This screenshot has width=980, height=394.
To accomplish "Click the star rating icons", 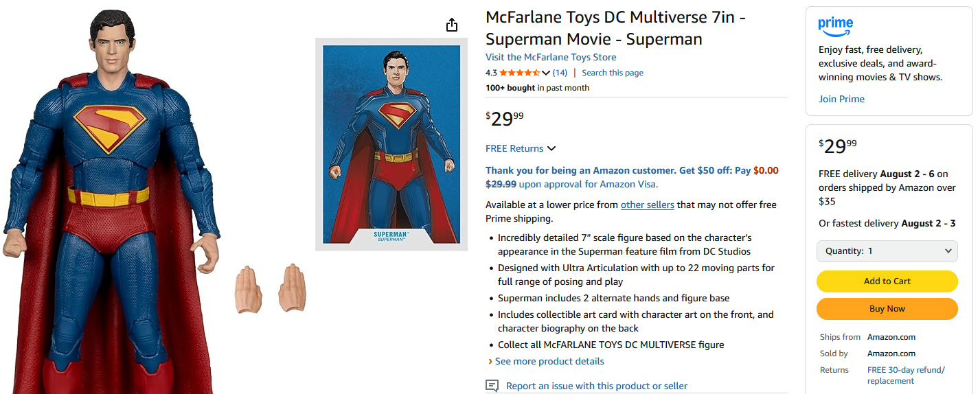I will tap(519, 73).
